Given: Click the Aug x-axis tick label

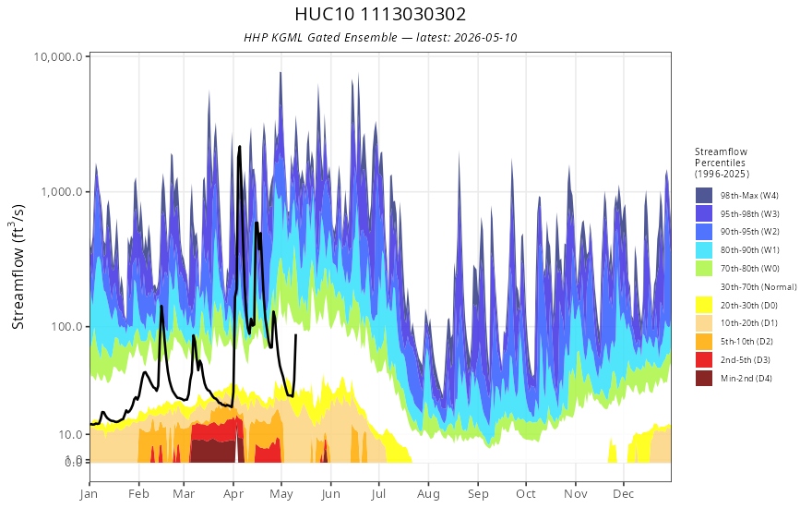Looking at the screenshot, I should 428,493.
